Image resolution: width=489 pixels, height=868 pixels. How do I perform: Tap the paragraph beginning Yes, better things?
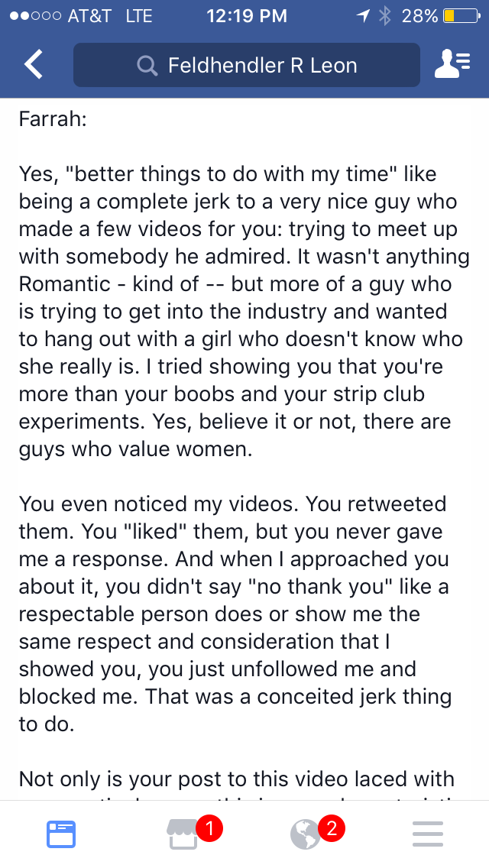[244, 311]
